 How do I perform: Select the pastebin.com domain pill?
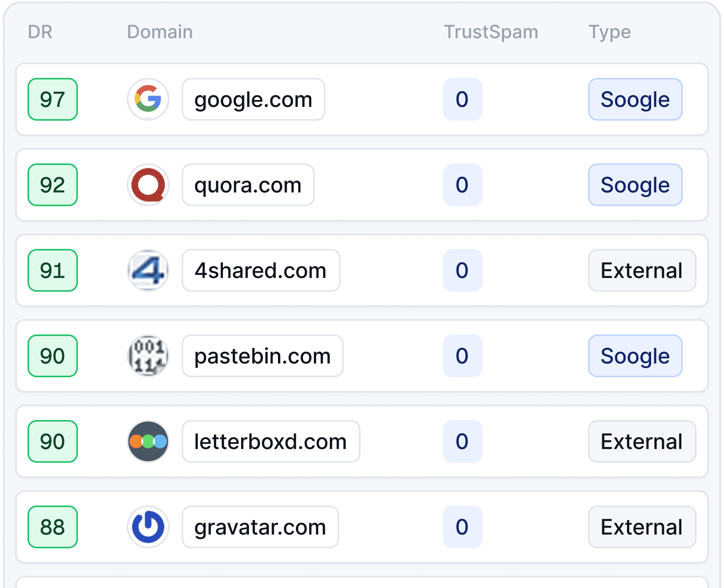(262, 356)
